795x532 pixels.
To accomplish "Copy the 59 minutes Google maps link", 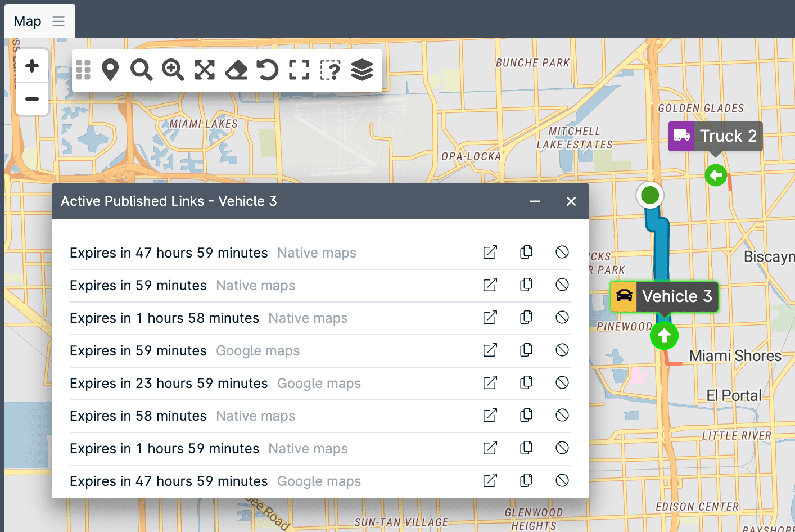I will point(526,350).
